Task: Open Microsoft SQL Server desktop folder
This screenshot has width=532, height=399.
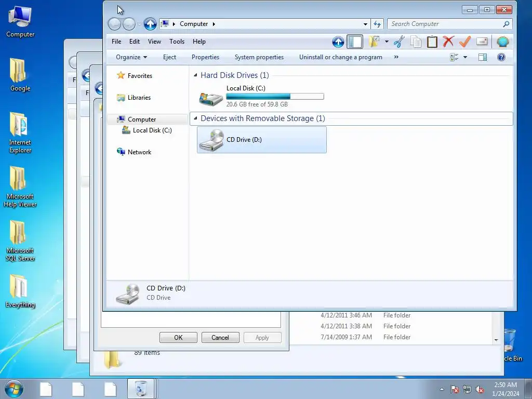Action: click(x=20, y=241)
